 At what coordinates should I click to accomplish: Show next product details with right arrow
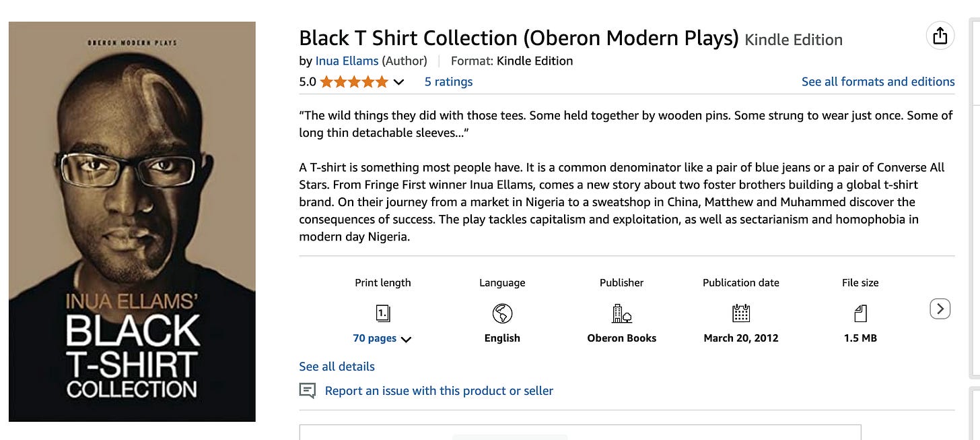[940, 309]
